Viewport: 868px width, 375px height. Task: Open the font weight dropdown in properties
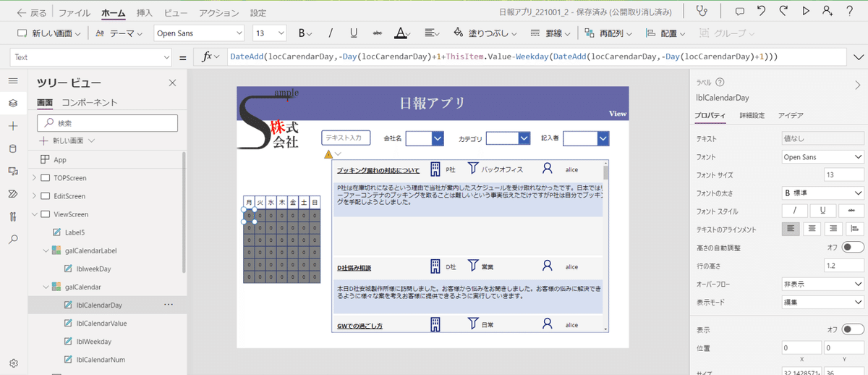pos(823,193)
